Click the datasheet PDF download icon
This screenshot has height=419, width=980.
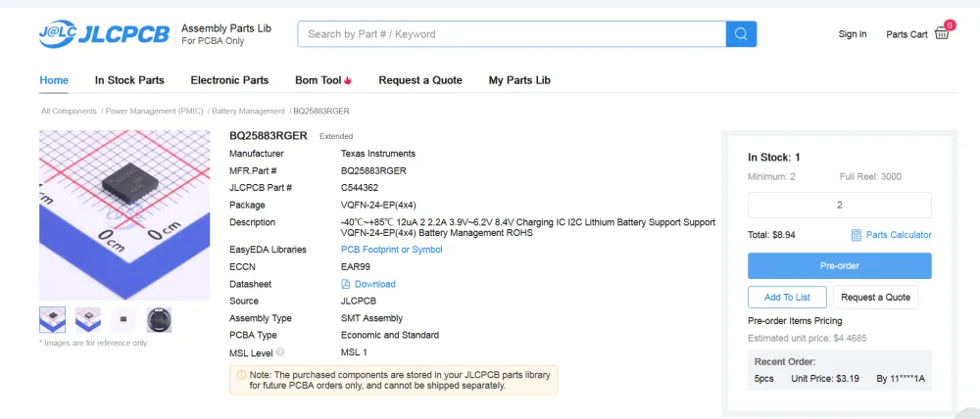(346, 284)
